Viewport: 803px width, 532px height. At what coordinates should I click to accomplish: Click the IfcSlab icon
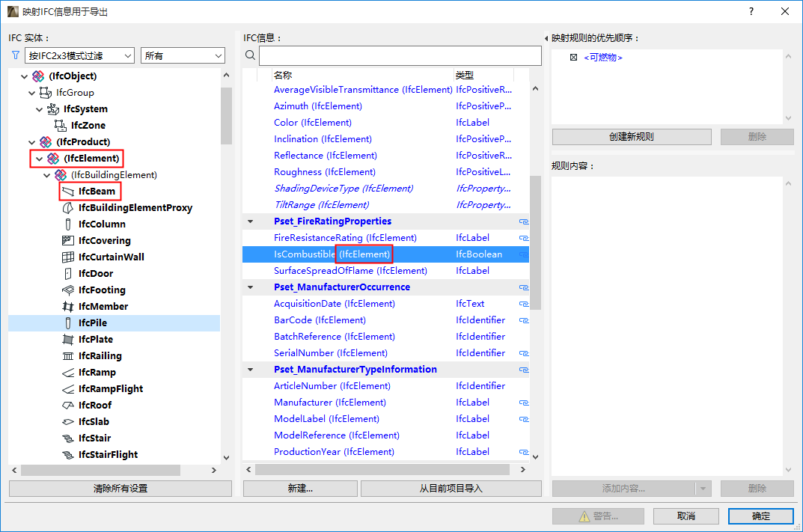click(x=68, y=422)
